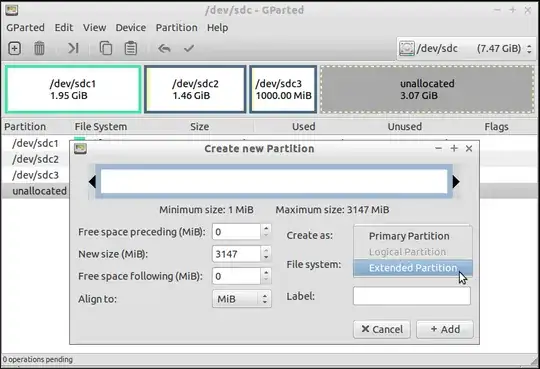Click the Resize/Move toolbar icon
540x369 pixels.
coord(73,48)
